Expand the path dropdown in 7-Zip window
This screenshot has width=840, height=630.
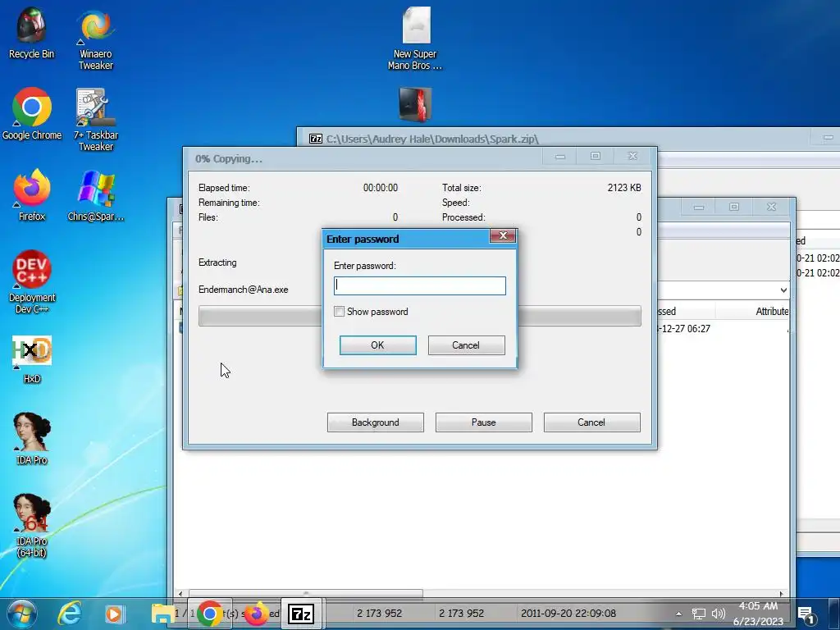[x=783, y=290]
